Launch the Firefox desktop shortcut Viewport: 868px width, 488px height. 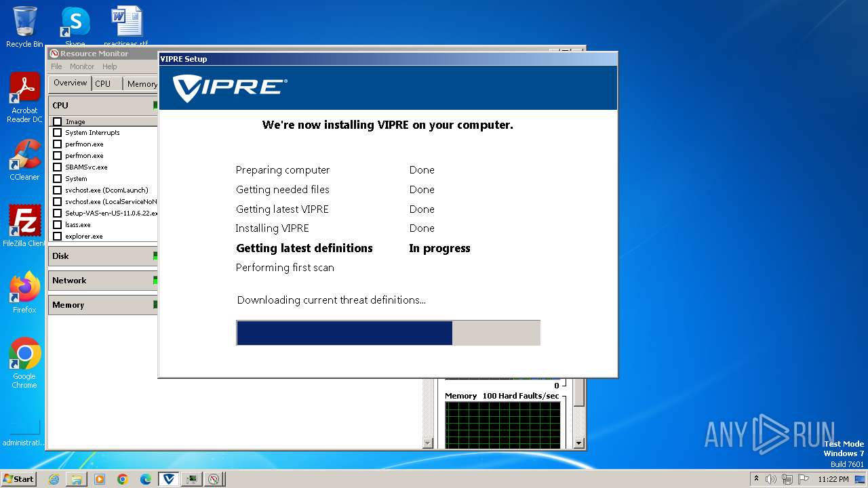pyautogui.click(x=24, y=292)
